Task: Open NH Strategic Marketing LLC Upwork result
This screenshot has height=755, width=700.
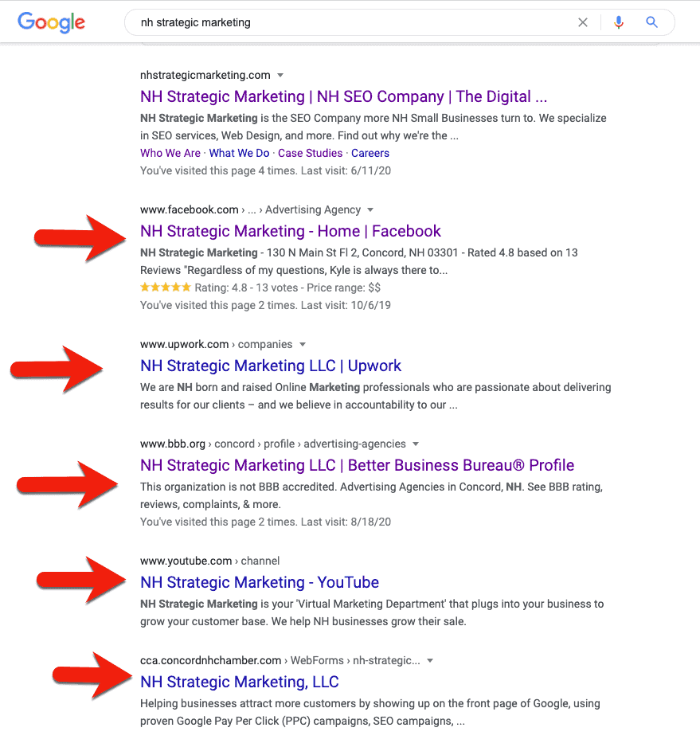Action: point(271,366)
